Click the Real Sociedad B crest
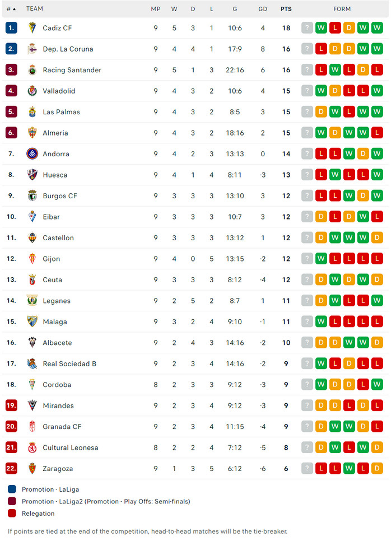The width and height of the screenshot is (392, 541). [x=32, y=363]
